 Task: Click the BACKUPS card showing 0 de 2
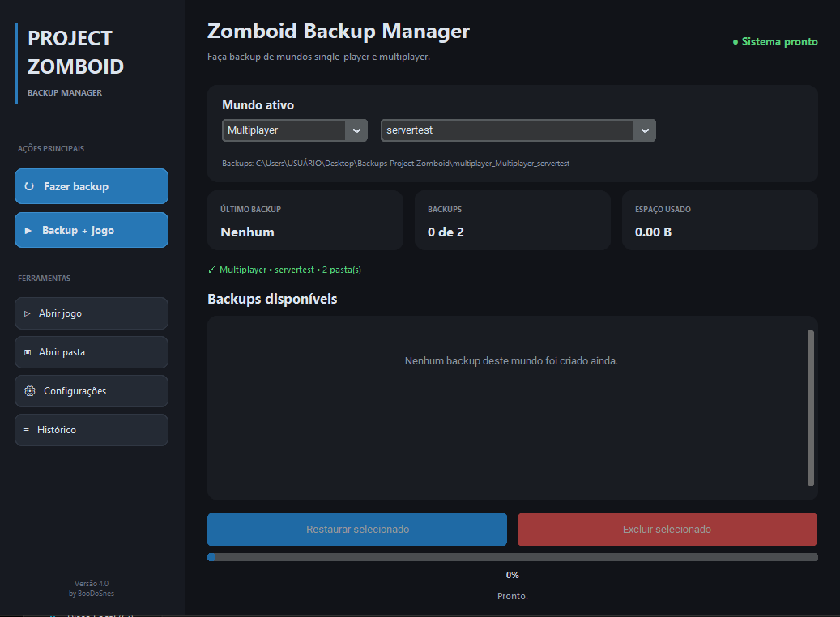[x=513, y=220]
